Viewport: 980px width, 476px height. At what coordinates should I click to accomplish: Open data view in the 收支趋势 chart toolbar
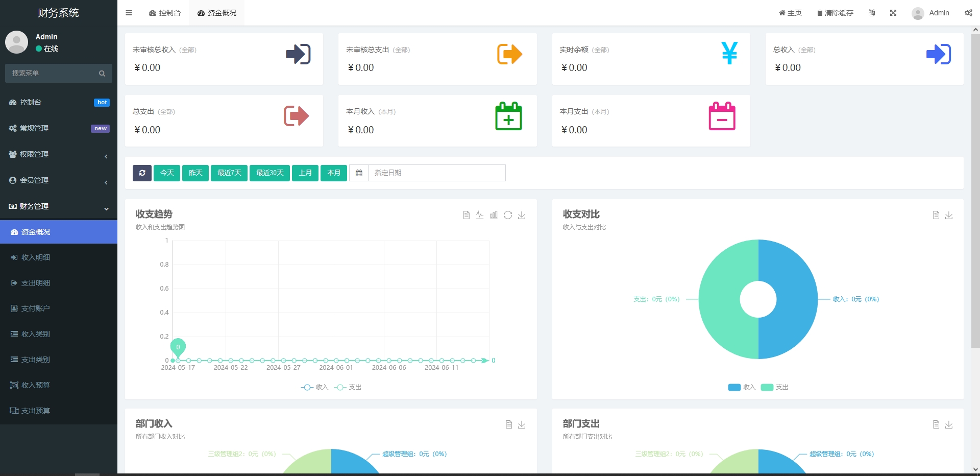click(x=466, y=216)
